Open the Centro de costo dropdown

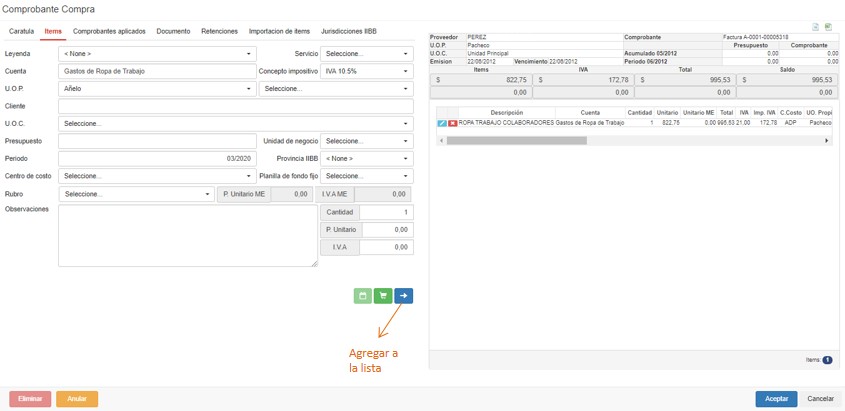pyautogui.click(x=157, y=176)
